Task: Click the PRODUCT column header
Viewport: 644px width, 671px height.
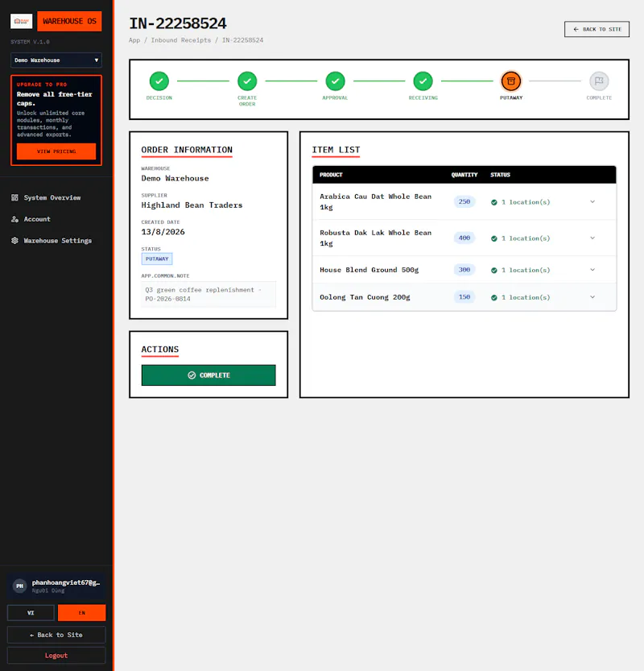Action: (x=331, y=175)
